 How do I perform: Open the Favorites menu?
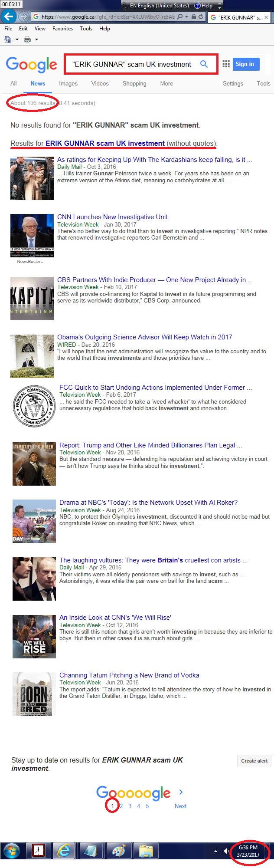tap(62, 29)
